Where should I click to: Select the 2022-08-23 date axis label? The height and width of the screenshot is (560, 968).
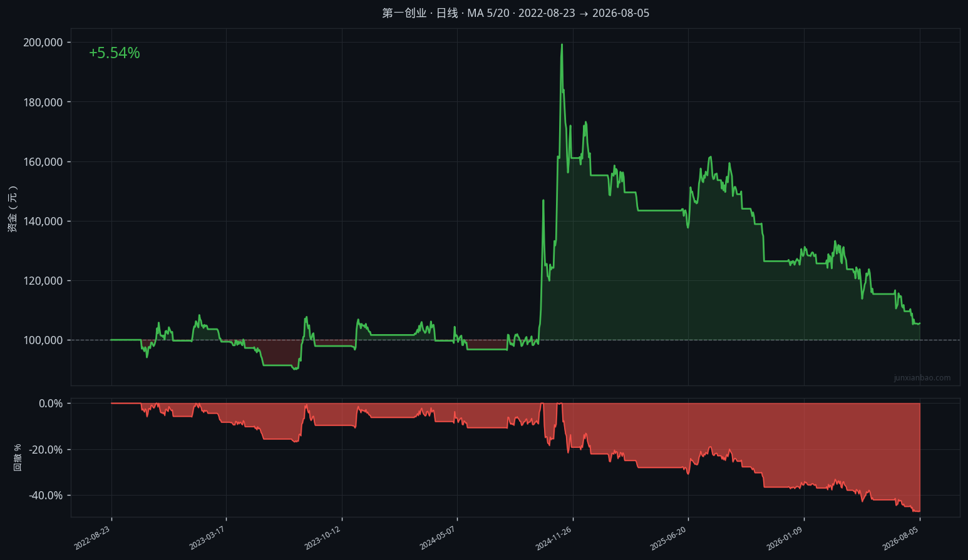[93, 538]
